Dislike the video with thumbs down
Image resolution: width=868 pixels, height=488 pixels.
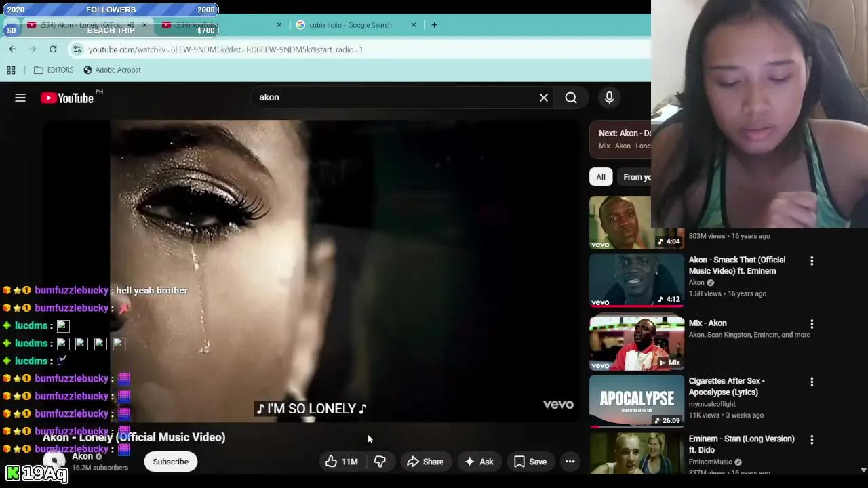(380, 462)
